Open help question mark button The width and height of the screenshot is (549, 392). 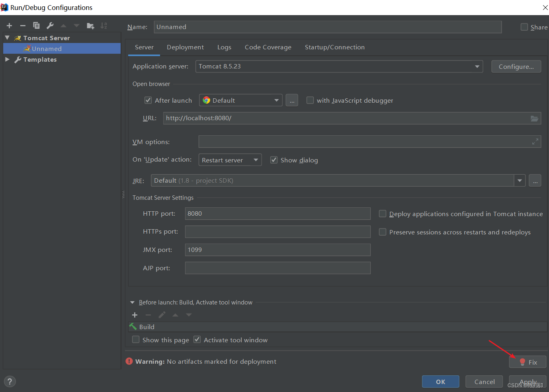[x=10, y=382]
